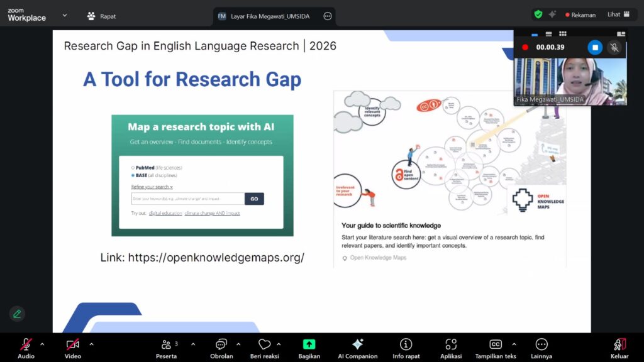Viewport: 644px width, 362px height.
Task: Select the green annotation pencil tool
Action: pyautogui.click(x=16, y=314)
